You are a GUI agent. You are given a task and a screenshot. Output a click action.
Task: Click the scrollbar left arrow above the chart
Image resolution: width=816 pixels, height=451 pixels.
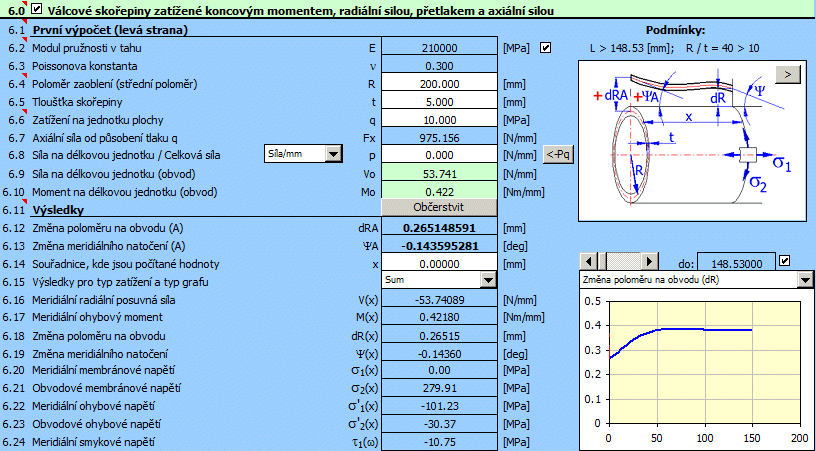pos(589,261)
